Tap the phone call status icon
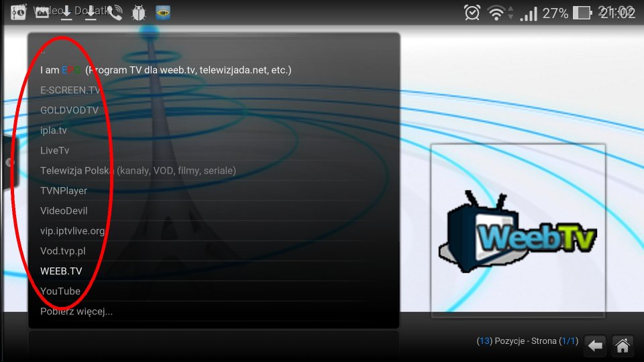 click(115, 12)
